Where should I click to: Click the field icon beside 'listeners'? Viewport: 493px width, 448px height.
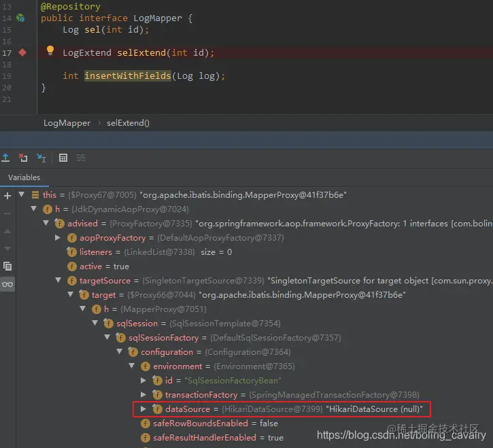71,252
